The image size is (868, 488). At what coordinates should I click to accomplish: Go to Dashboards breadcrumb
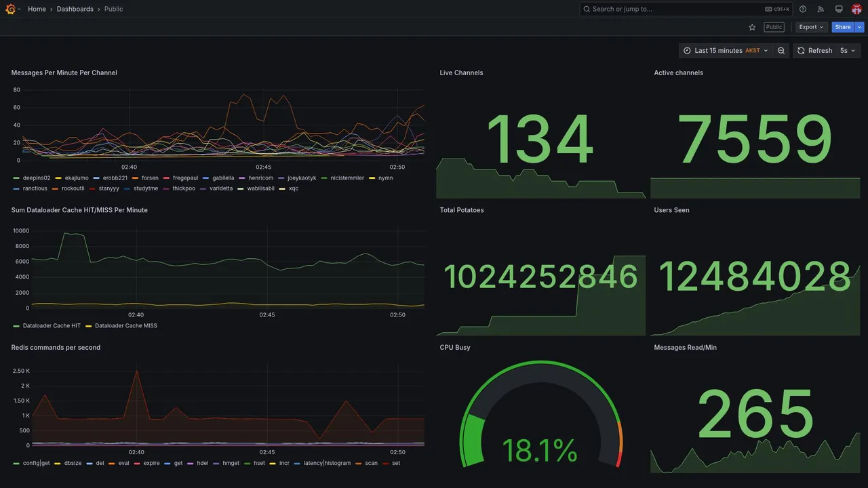point(75,9)
